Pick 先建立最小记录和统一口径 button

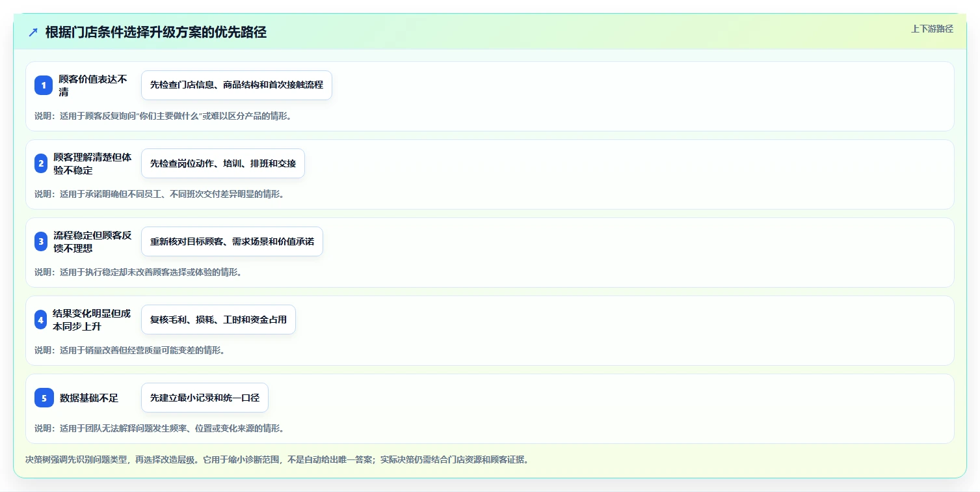[205, 398]
